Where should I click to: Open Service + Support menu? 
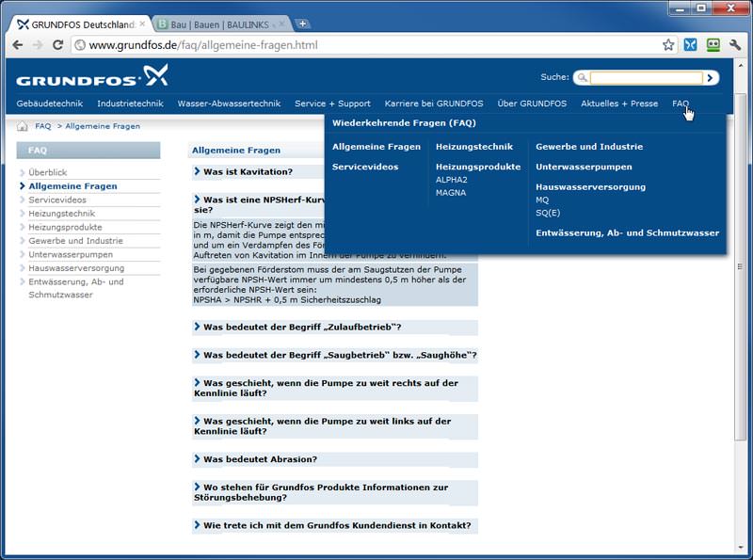[333, 104]
